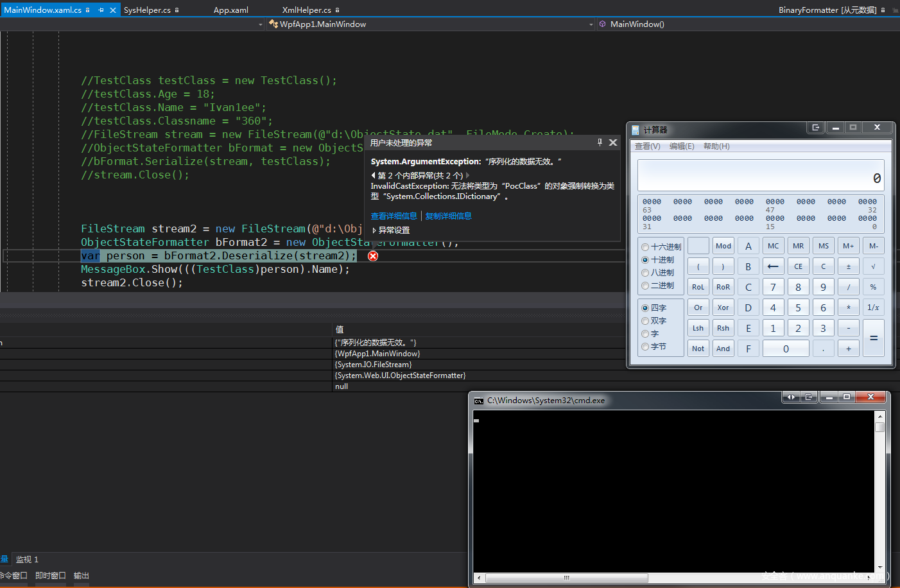The height and width of the screenshot is (588, 900).
Task: Toggle pin on the MainWindow.xaml.cs tab
Action: (101, 10)
